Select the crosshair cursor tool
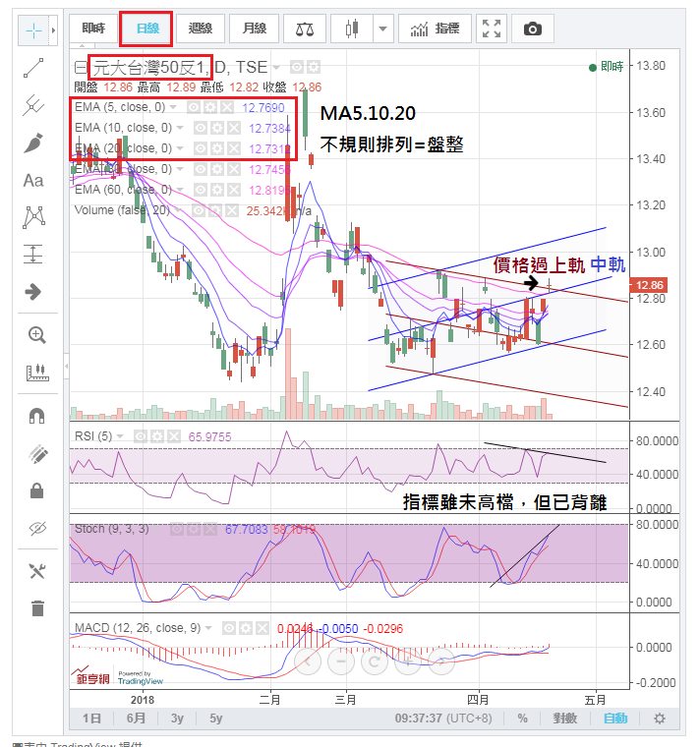 pyautogui.click(x=33, y=30)
